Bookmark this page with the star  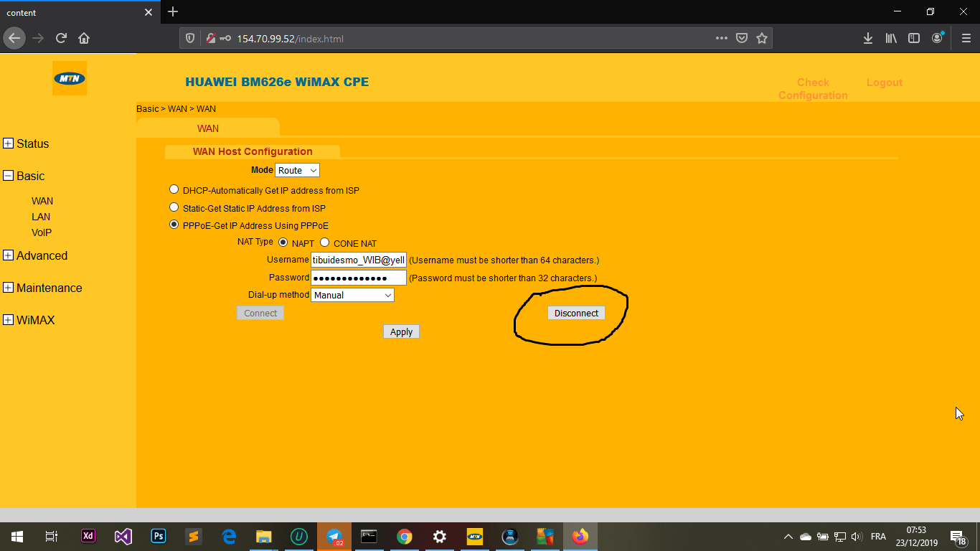click(762, 38)
